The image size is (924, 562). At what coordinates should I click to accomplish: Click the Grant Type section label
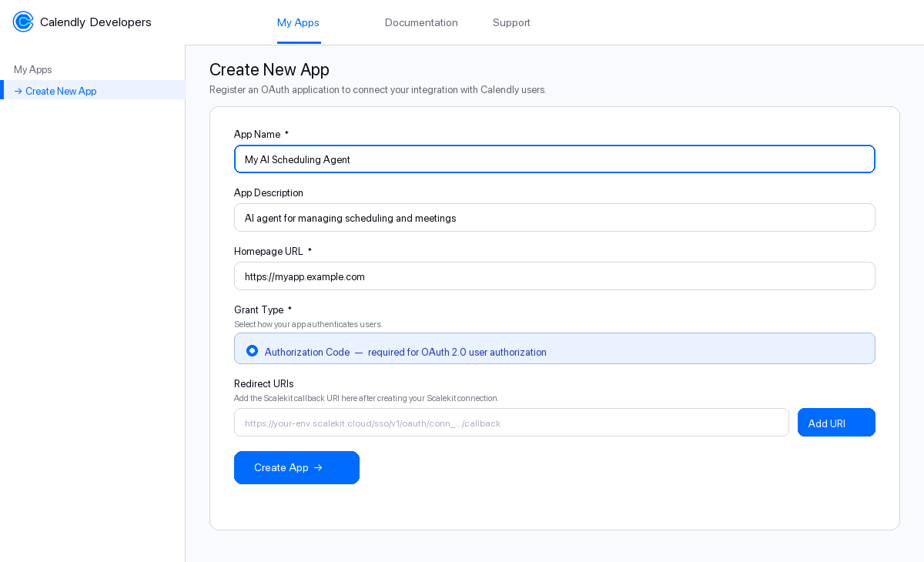point(259,309)
